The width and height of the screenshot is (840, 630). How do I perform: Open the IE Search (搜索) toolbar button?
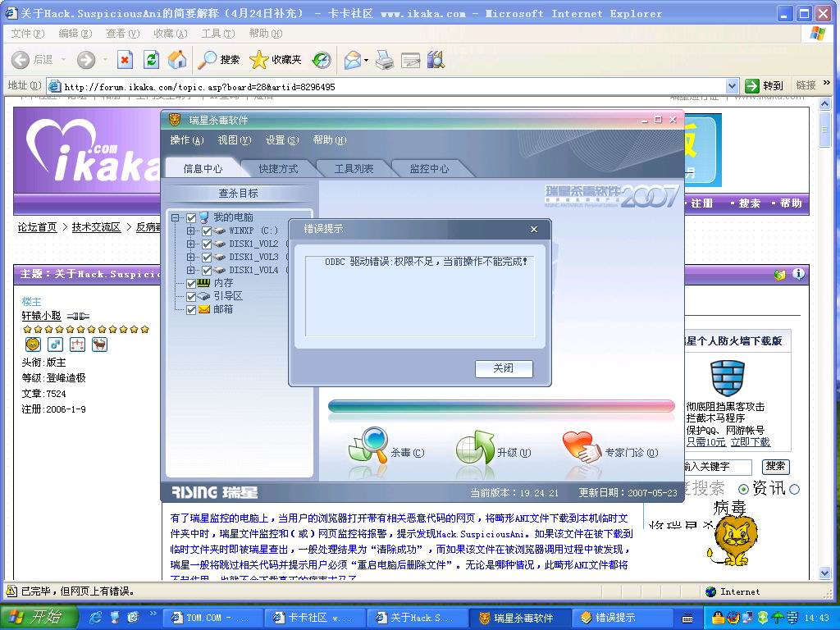218,59
